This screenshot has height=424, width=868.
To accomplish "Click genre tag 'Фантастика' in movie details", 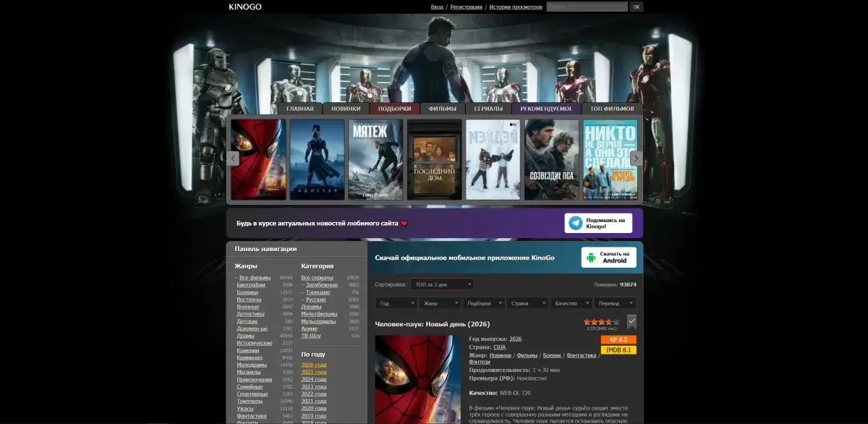I will (581, 355).
